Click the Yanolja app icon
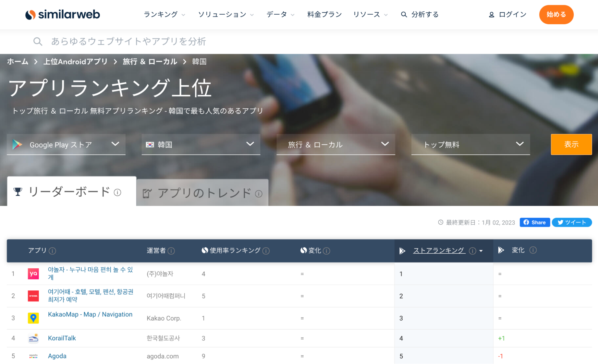The height and width of the screenshot is (364, 598). (x=33, y=273)
